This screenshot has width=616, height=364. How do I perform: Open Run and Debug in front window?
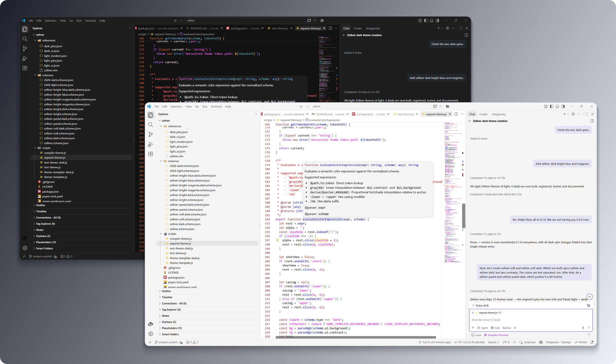[151, 144]
